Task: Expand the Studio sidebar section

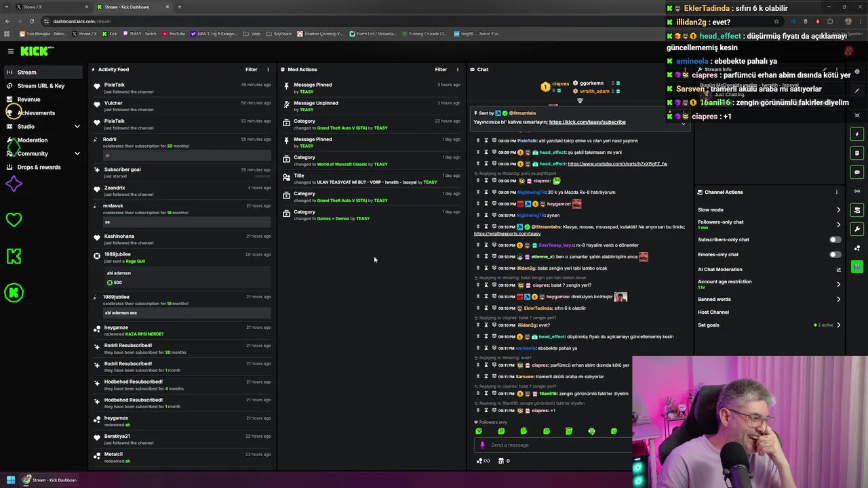Action: (x=77, y=126)
